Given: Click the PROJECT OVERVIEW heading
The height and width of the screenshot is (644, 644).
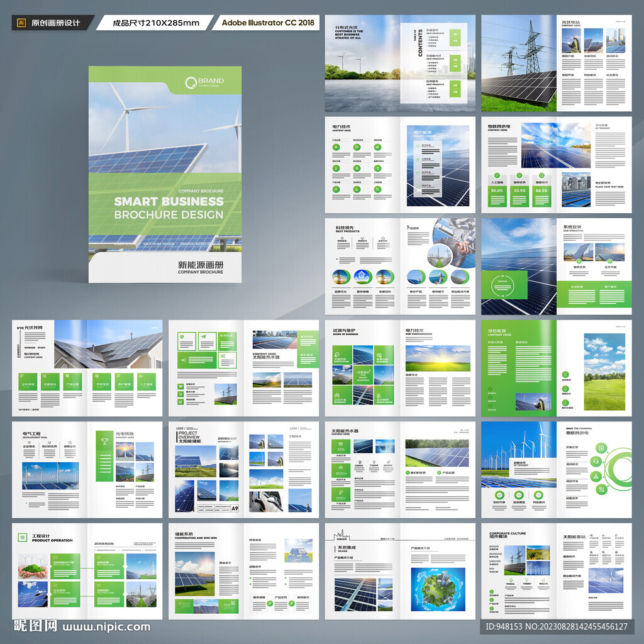Looking at the screenshot, I should [x=189, y=435].
